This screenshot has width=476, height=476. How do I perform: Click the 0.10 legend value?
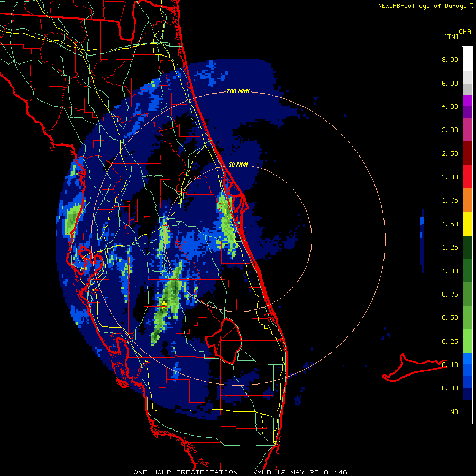coord(450,365)
